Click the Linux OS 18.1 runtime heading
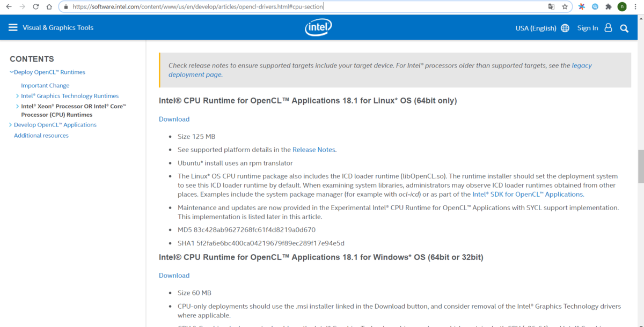Viewport: 644px width, 327px height. pos(308,101)
